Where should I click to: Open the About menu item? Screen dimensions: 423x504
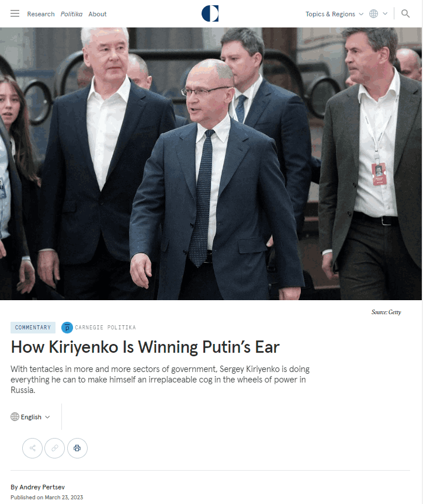pyautogui.click(x=98, y=14)
